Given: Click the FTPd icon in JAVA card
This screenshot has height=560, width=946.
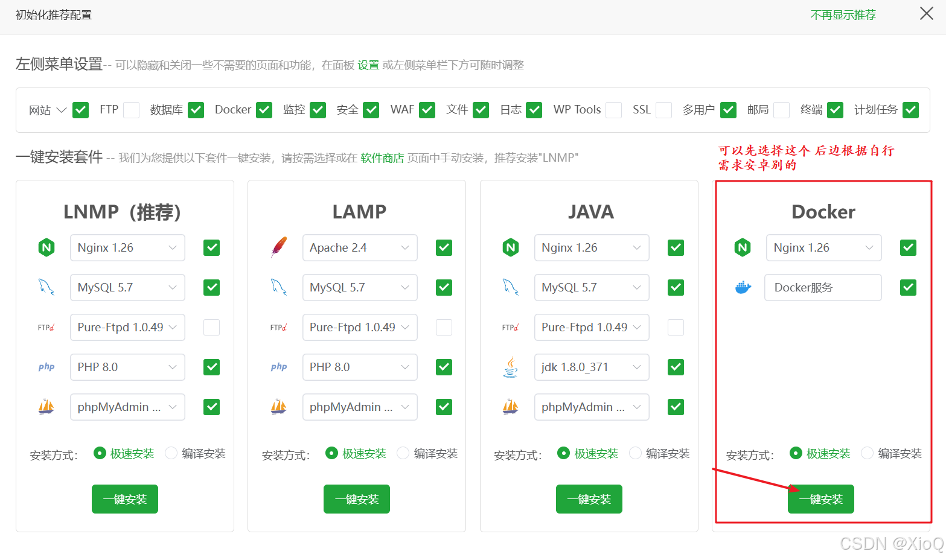Looking at the screenshot, I should pos(511,327).
